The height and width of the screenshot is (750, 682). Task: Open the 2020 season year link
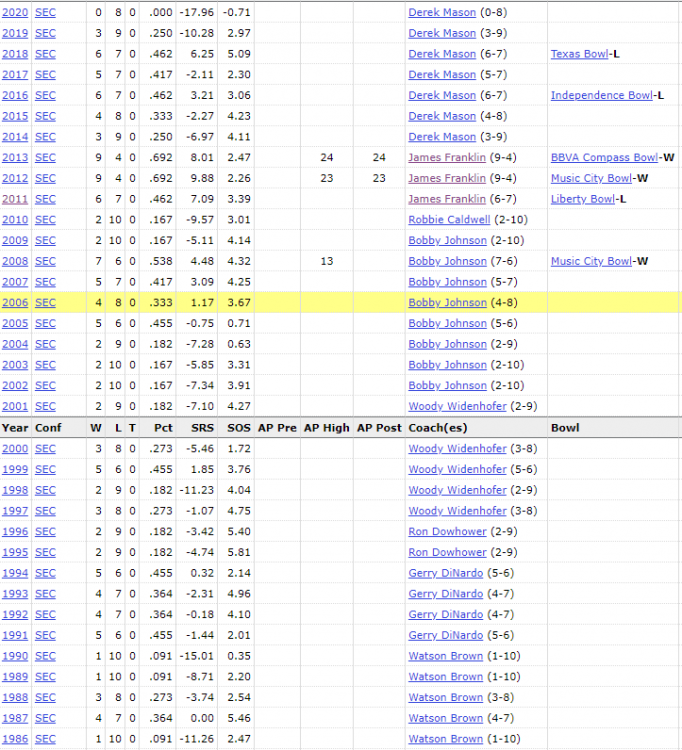click(15, 12)
